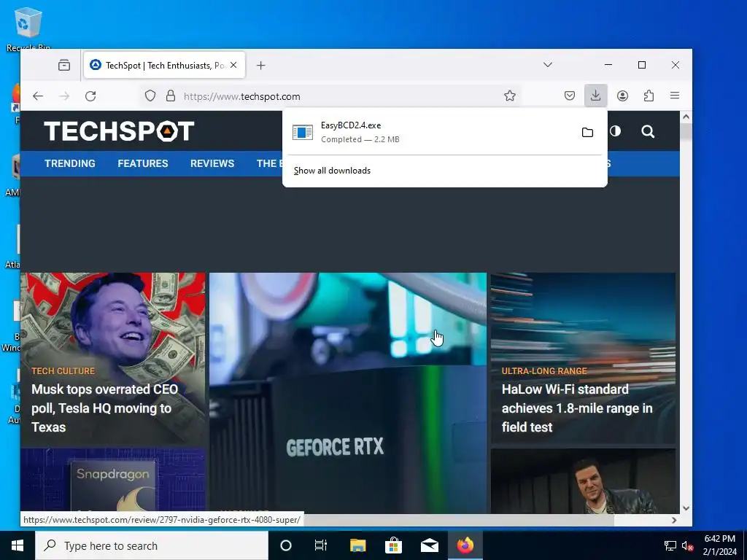
Task: Open the Windows Start menu
Action: coord(18,545)
